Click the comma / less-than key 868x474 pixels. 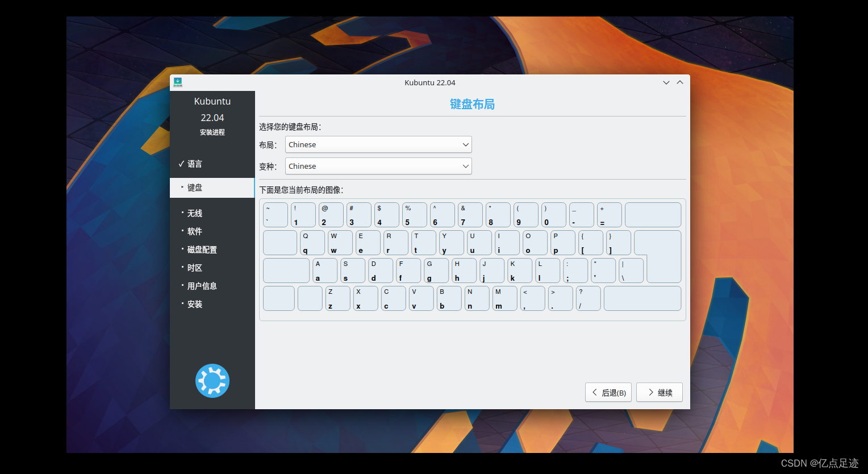533,298
